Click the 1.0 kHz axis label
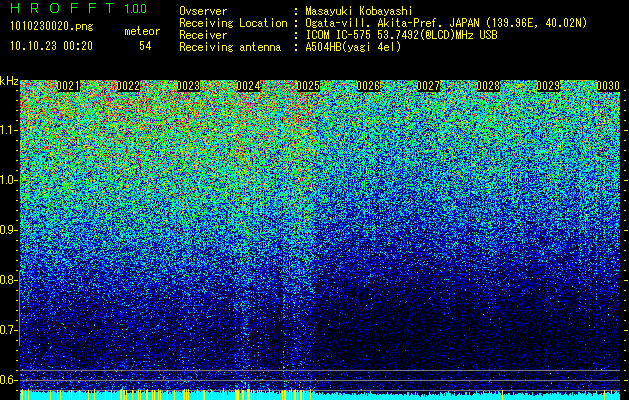 (9, 180)
